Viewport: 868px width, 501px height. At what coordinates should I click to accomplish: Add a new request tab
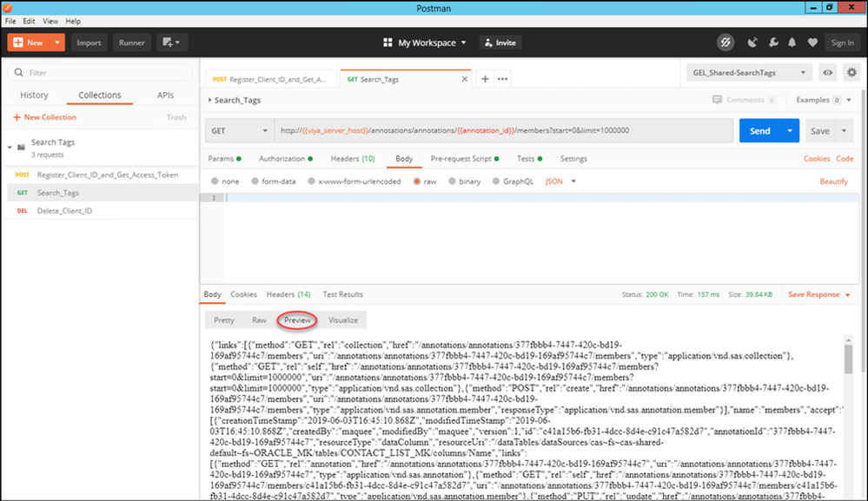coord(485,79)
